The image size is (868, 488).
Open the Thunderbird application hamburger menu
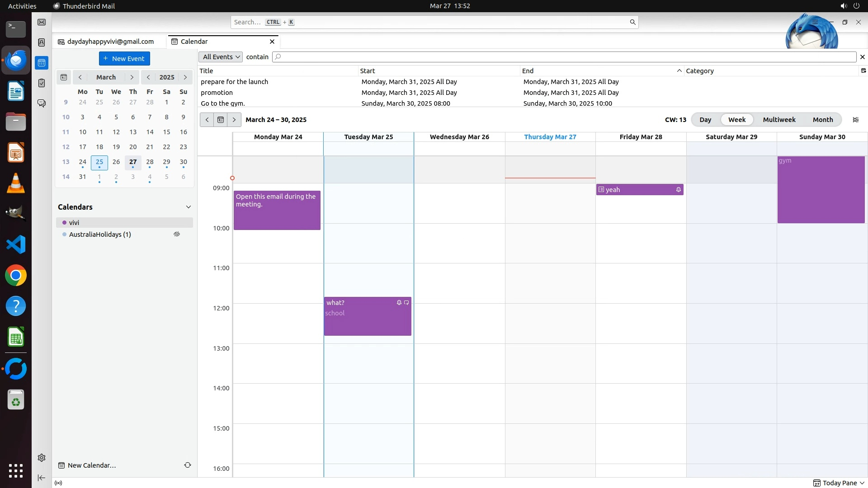point(815,22)
